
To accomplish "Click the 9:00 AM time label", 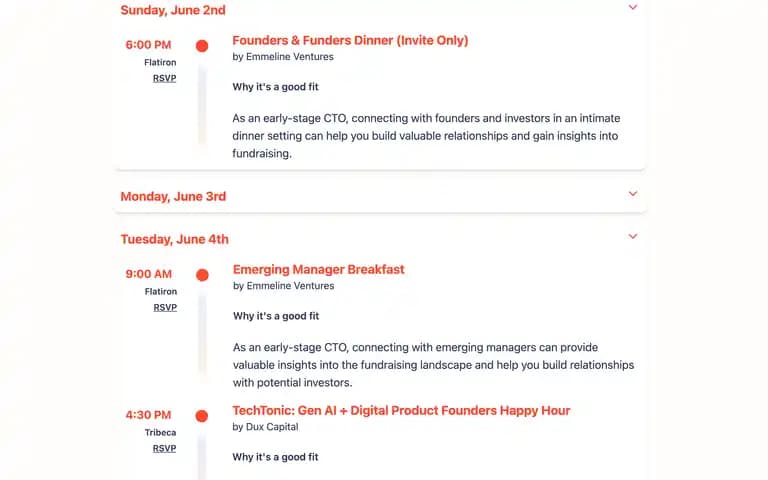I will point(149,274).
